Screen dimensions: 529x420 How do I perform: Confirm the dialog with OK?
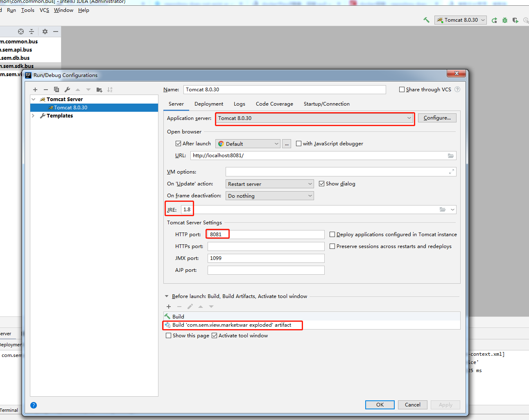[380, 405]
